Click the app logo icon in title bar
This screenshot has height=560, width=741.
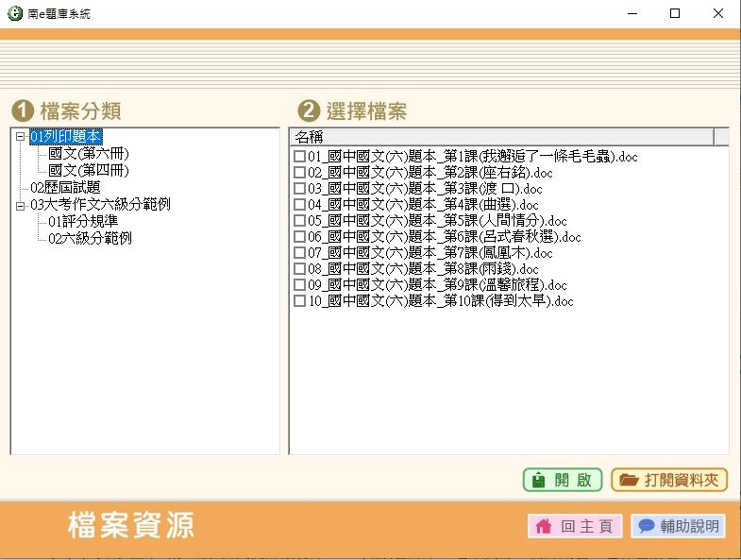[13, 13]
